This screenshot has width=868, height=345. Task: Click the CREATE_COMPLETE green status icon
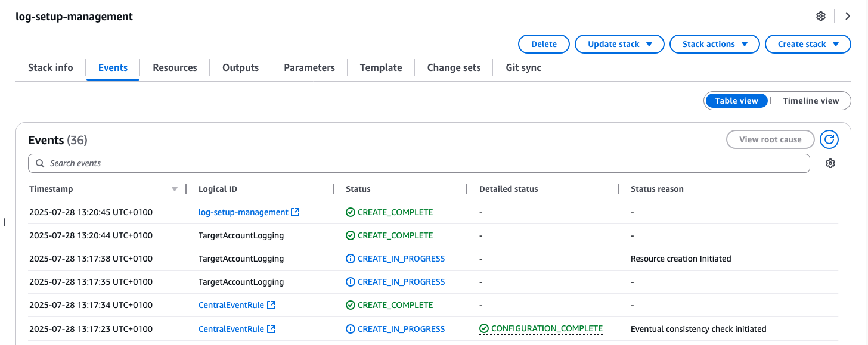pyautogui.click(x=349, y=212)
